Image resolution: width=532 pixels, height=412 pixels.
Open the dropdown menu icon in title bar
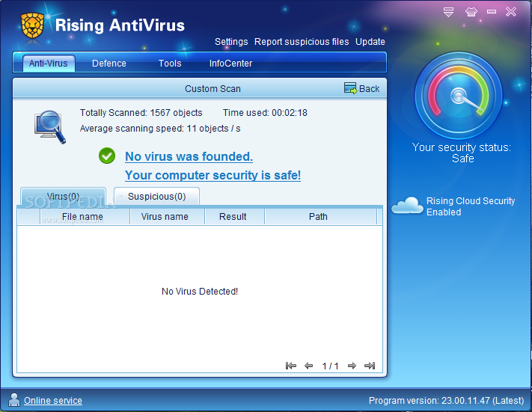click(x=448, y=12)
